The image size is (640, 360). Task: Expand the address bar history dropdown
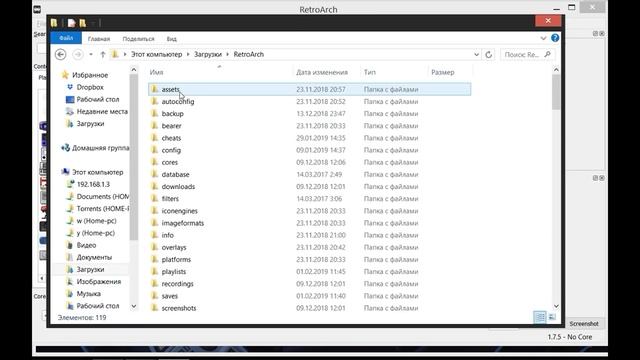coord(476,54)
